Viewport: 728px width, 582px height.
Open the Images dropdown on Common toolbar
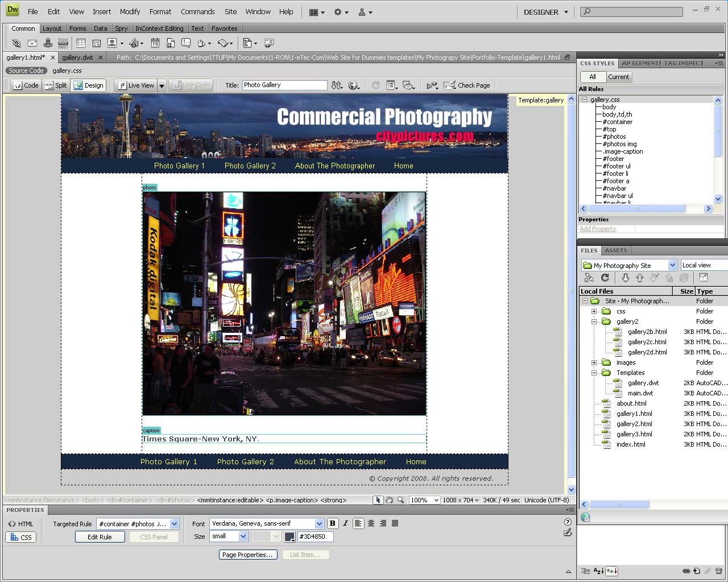tap(122, 43)
